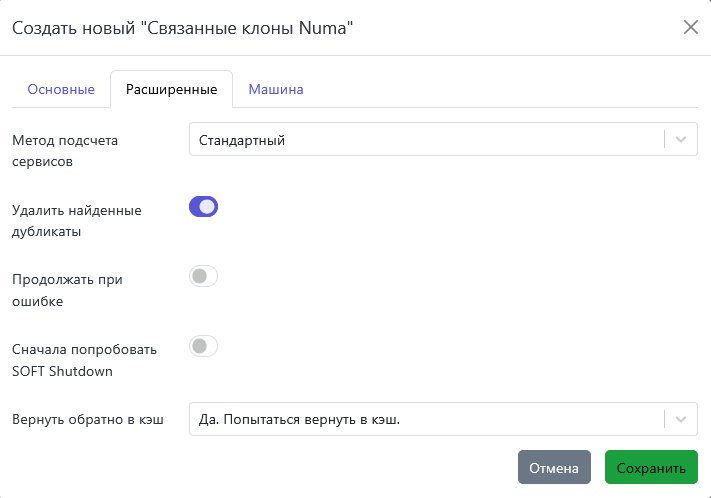
Task: Click the Вернуть обратно в кэш label
Action: [x=88, y=420]
